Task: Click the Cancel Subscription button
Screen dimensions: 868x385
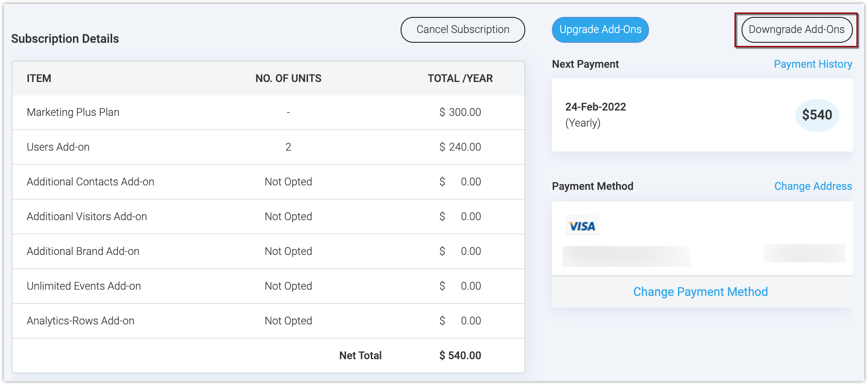Action: (462, 30)
